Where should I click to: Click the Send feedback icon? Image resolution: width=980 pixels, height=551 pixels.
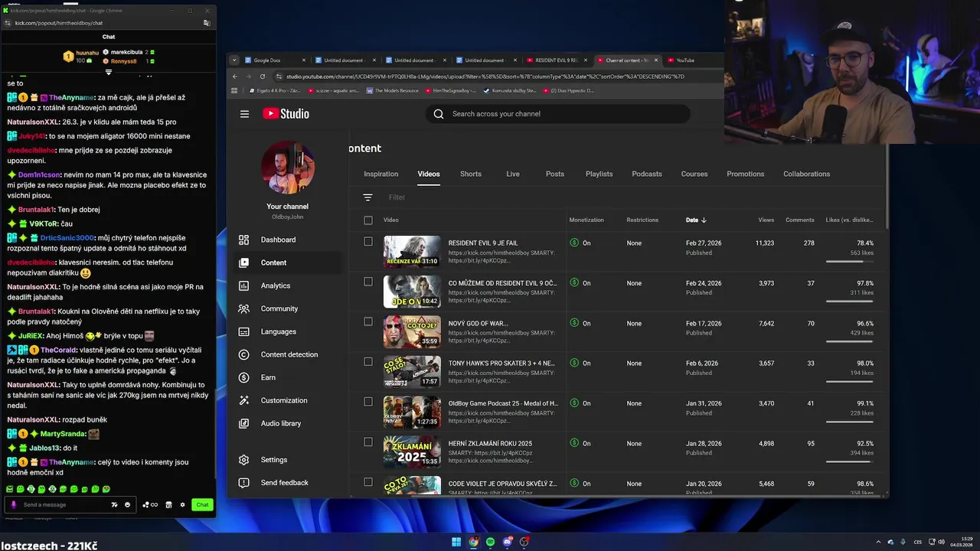[243, 483]
